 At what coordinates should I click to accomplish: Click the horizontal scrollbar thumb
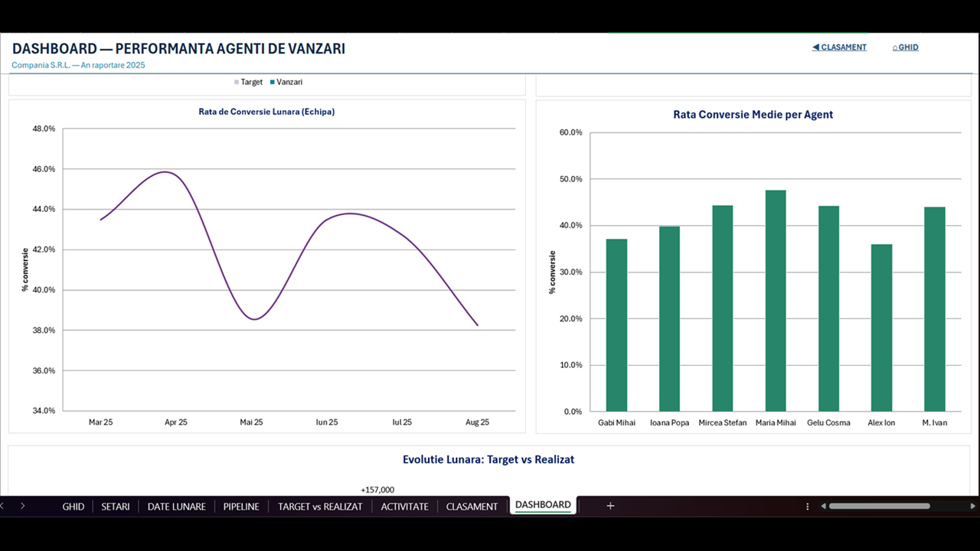879,506
